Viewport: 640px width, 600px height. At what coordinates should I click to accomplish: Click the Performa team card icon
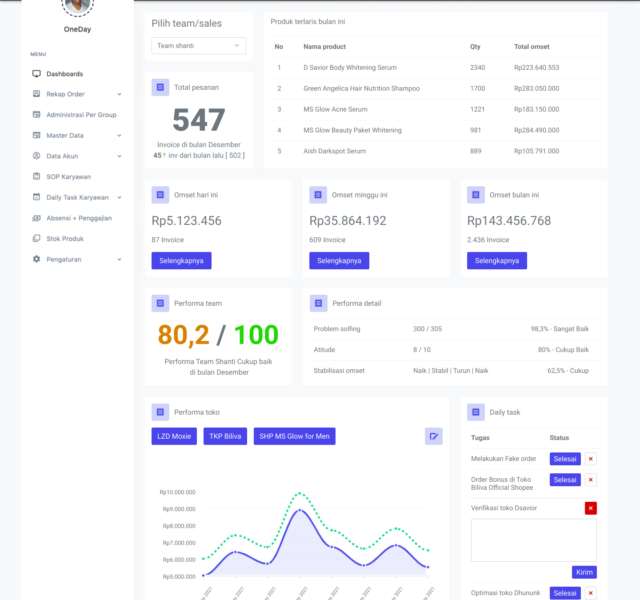(x=160, y=303)
